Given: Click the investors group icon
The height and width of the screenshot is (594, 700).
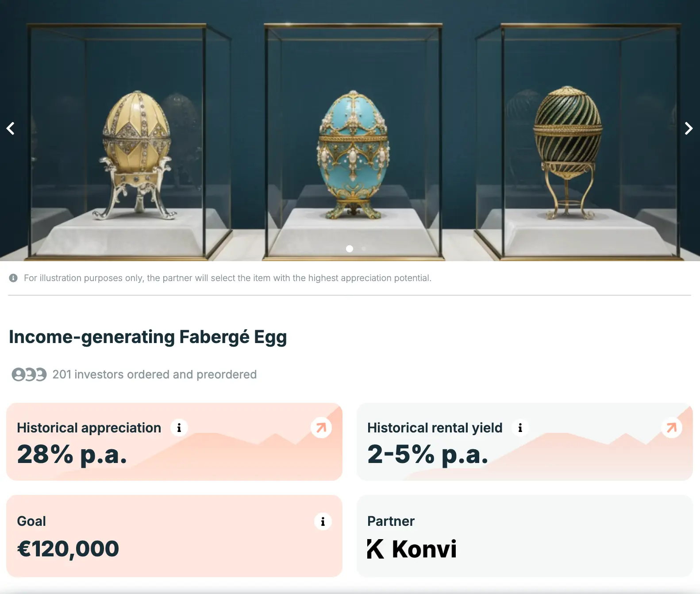Looking at the screenshot, I should [28, 374].
